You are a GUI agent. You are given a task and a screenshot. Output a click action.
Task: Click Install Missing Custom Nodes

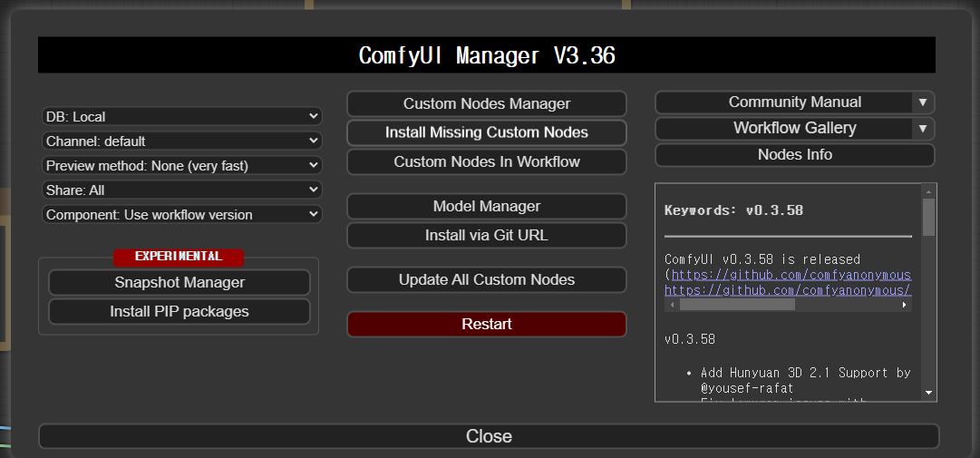487,132
